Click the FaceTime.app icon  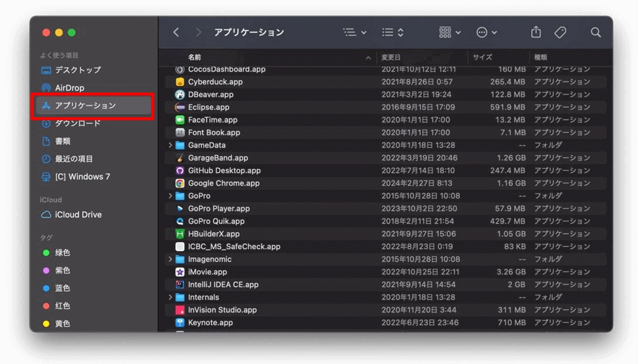tap(180, 120)
